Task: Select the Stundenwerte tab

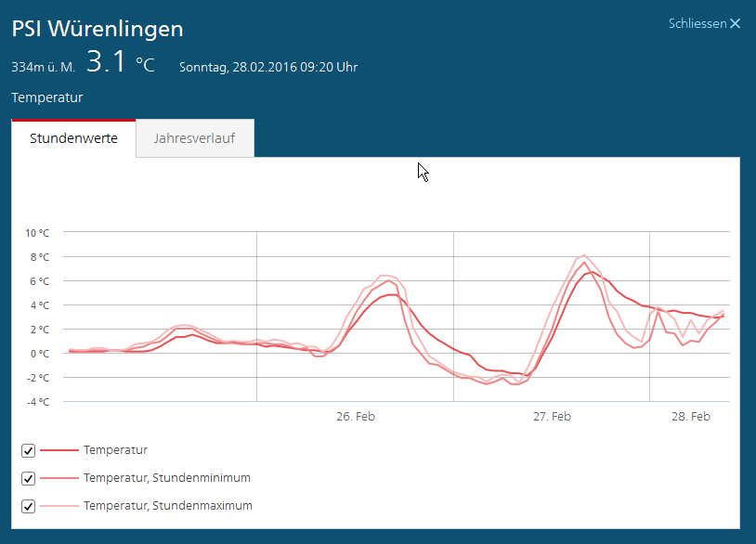Action: click(x=73, y=138)
